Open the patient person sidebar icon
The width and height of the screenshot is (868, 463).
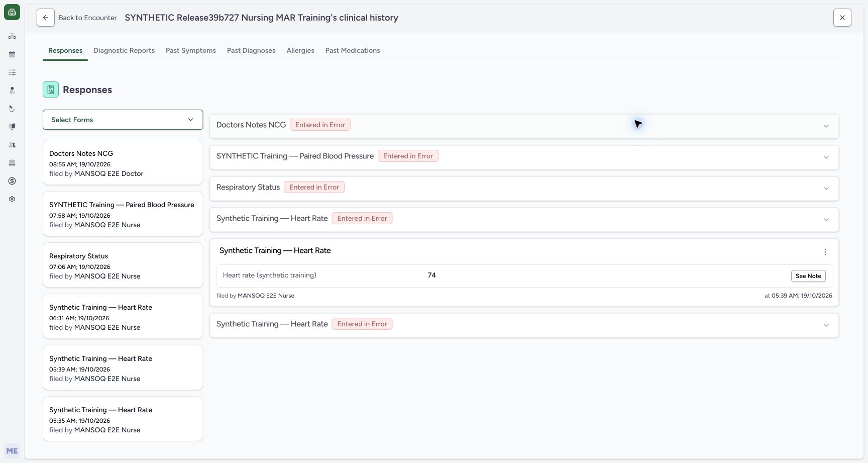(x=12, y=90)
